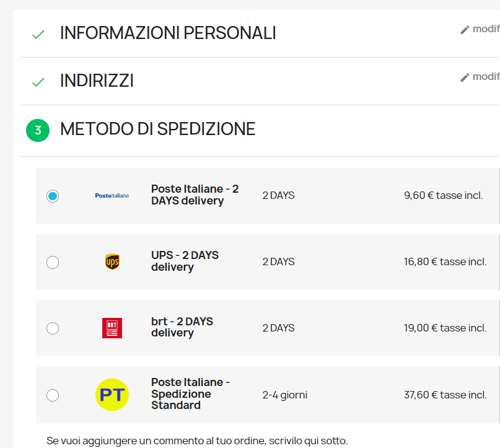Click the red BRT courier logo
This screenshot has height=448, width=500.
pyautogui.click(x=112, y=328)
